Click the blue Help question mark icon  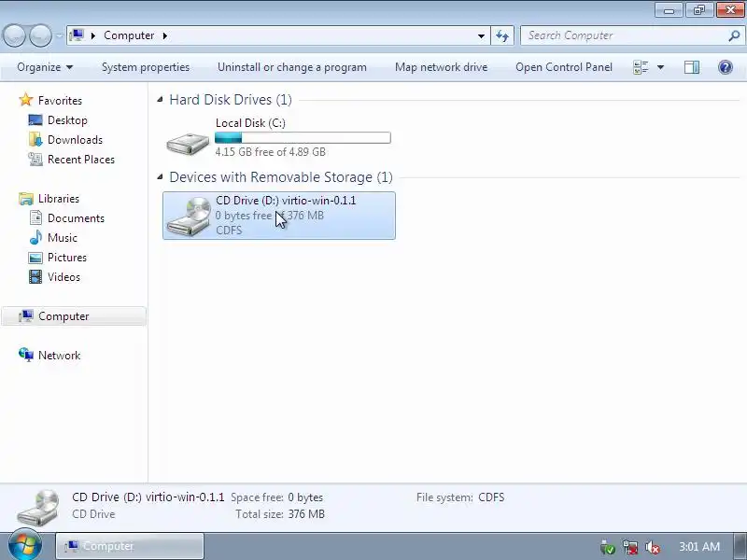pyautogui.click(x=726, y=67)
